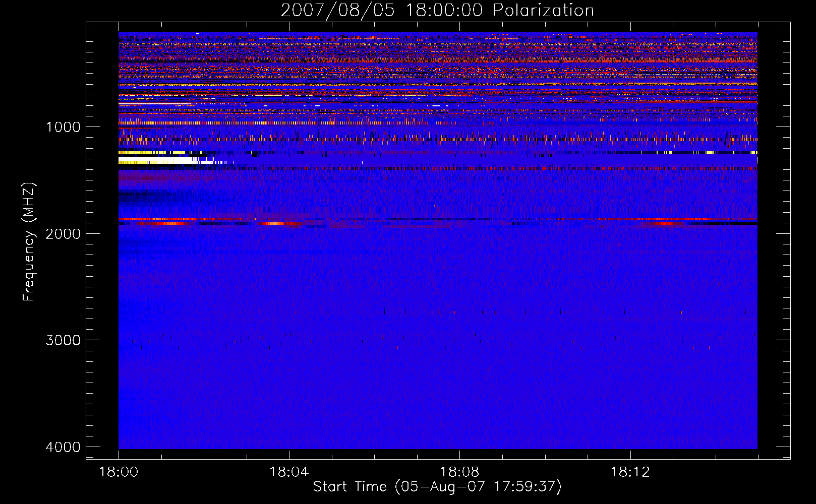The width and height of the screenshot is (816, 504).
Task: Click the "2000" frequency tick label
Action: (63, 234)
